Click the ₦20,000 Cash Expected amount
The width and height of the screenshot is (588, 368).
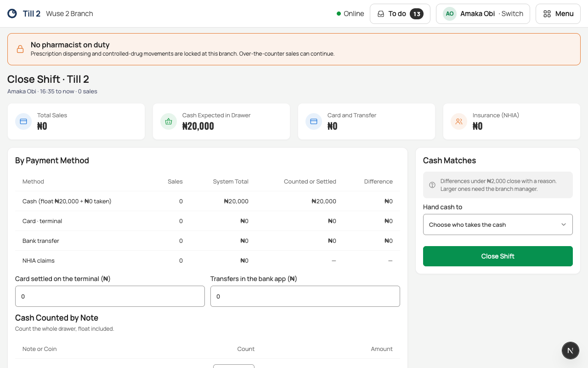pyautogui.click(x=198, y=126)
